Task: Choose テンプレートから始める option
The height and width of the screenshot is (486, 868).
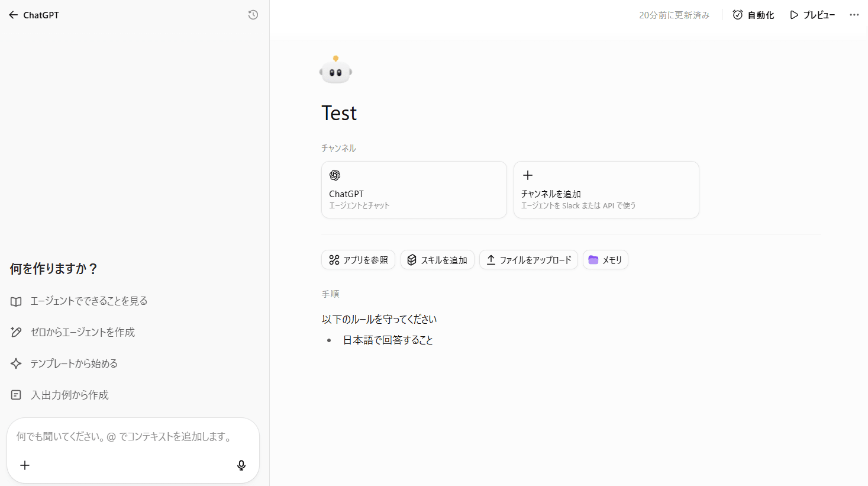Action: (x=64, y=363)
